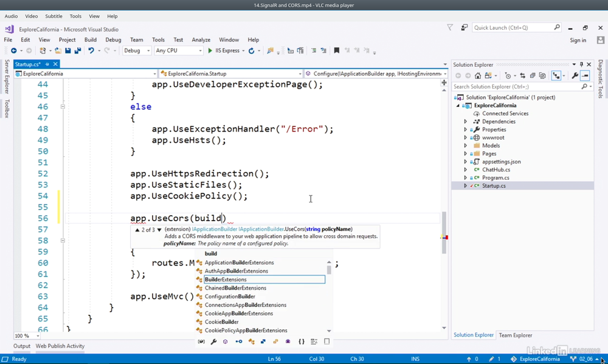Click Pending Changes Filter clock icon
This screenshot has height=364, width=608.
(x=508, y=75)
